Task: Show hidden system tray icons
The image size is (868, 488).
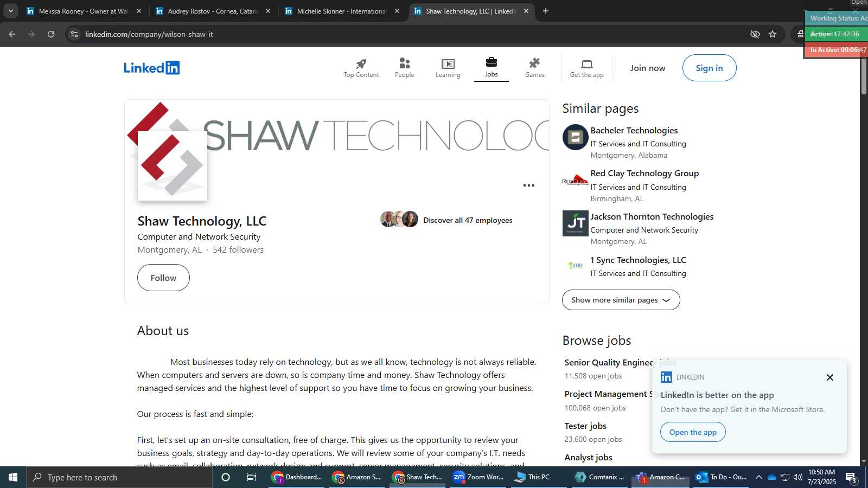Action: tap(759, 477)
